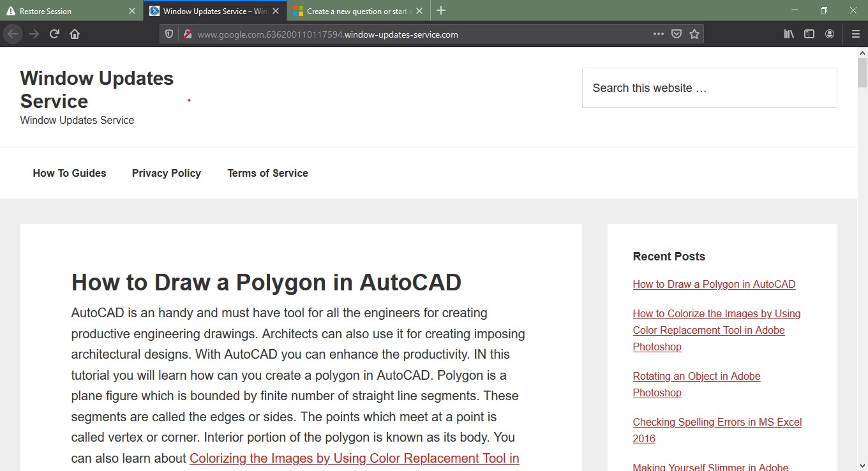Close the Create a new question tab
The width and height of the screenshot is (868, 471).
[x=419, y=11]
